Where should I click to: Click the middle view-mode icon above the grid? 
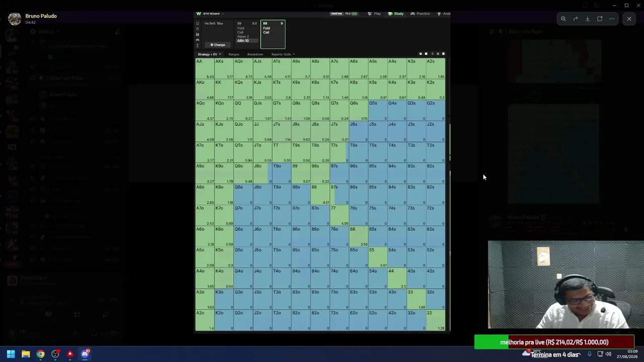[x=432, y=54]
